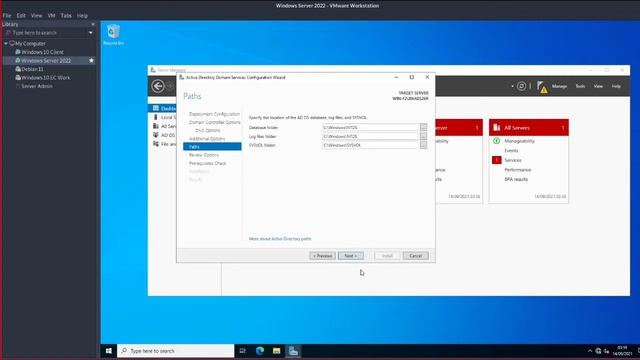Go to Deployment Configuration wizard step
The height and width of the screenshot is (360, 640).
tap(214, 114)
